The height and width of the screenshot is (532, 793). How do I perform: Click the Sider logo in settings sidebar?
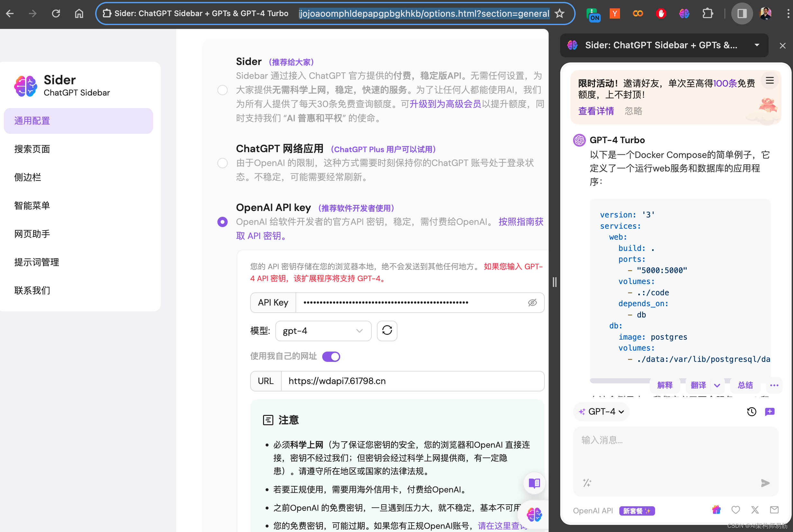click(26, 86)
